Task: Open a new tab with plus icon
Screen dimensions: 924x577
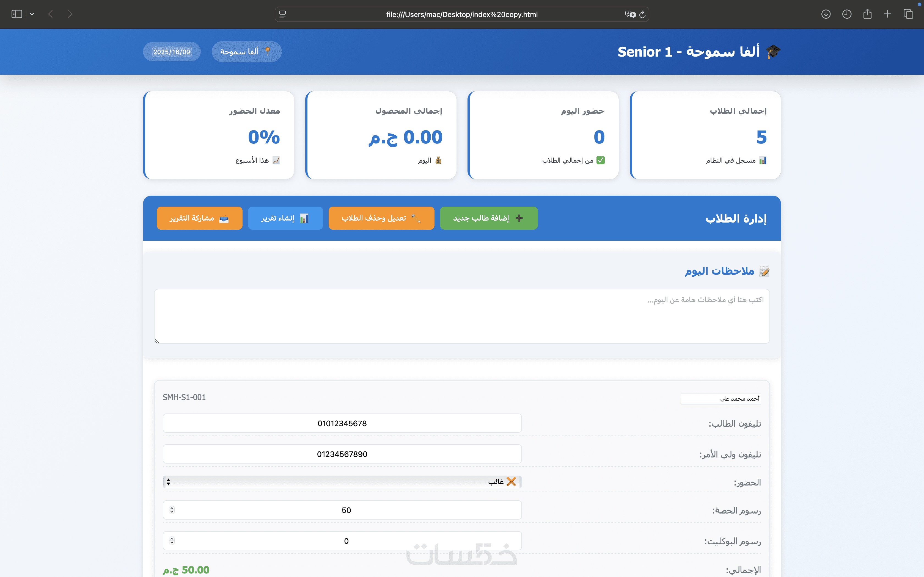Action: [x=887, y=14]
